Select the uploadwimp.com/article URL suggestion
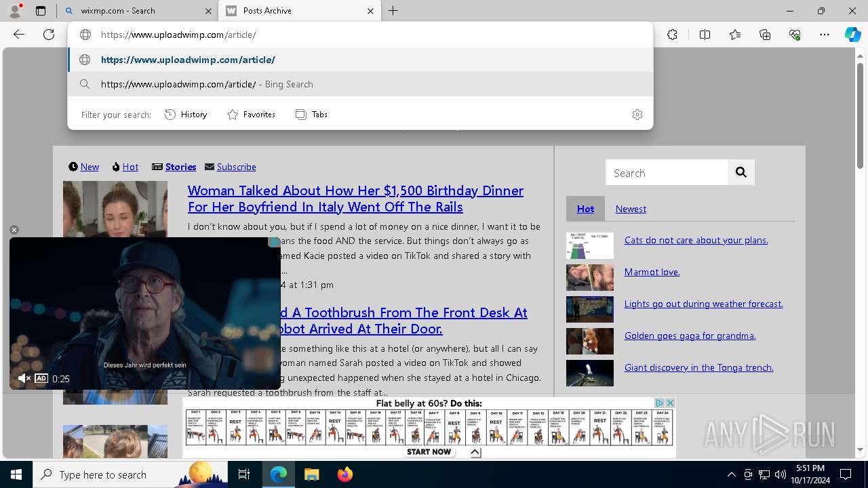This screenshot has height=488, width=868. [360, 60]
